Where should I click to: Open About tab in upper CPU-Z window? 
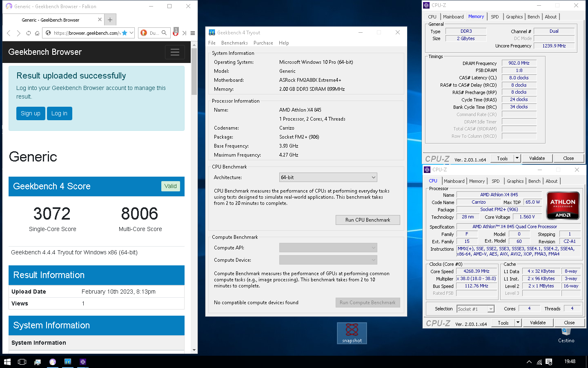coord(551,17)
